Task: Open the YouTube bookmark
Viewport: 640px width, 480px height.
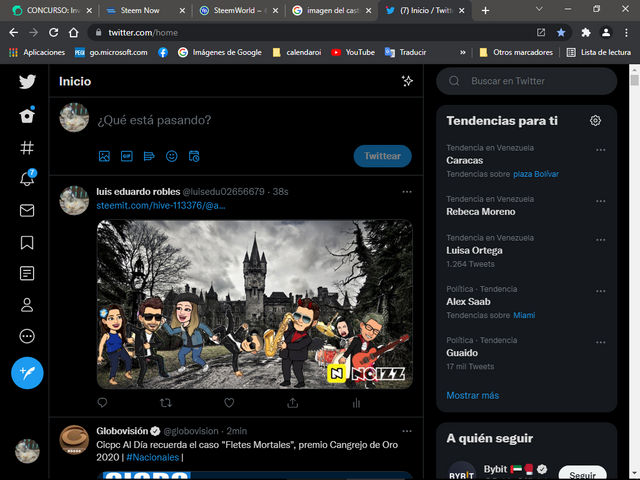Action: (353, 52)
